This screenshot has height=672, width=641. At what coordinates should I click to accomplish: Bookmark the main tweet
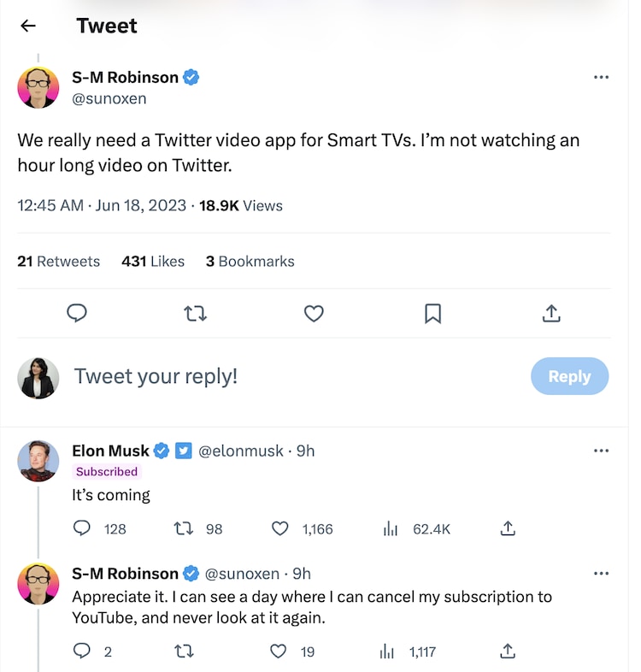[x=432, y=314]
